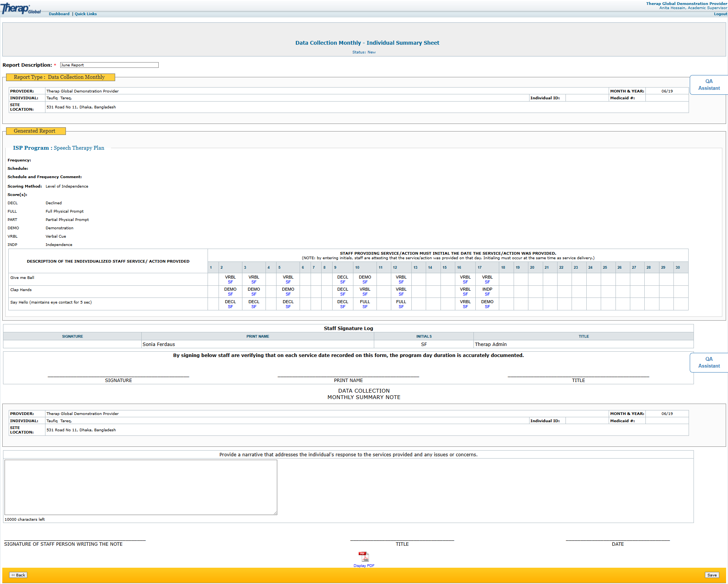Click the Back button
The image size is (728, 584).
click(18, 575)
